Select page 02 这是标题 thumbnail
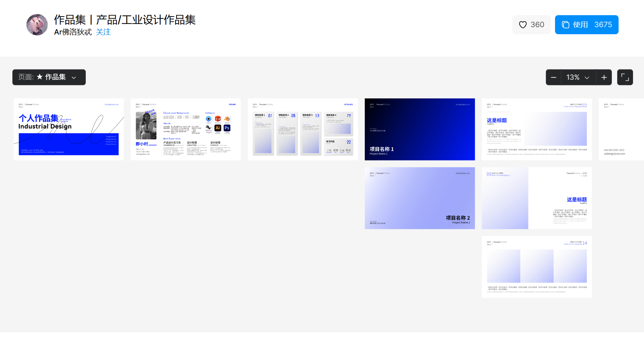644x352 pixels. coord(537,129)
